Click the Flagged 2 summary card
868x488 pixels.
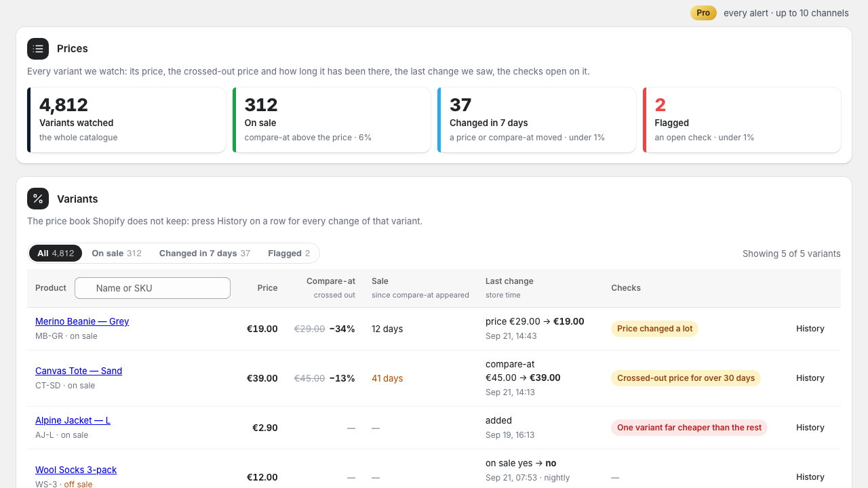(742, 120)
